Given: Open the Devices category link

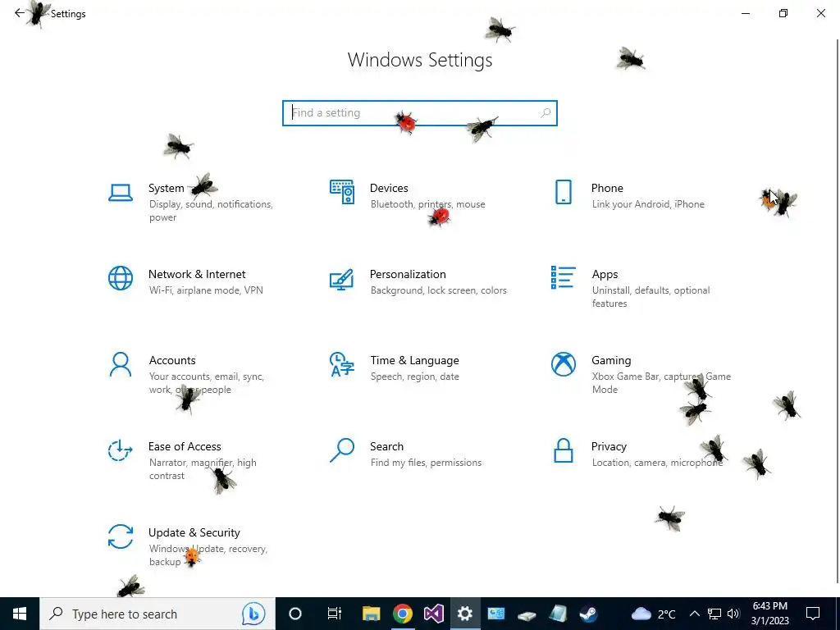Looking at the screenshot, I should 389,188.
